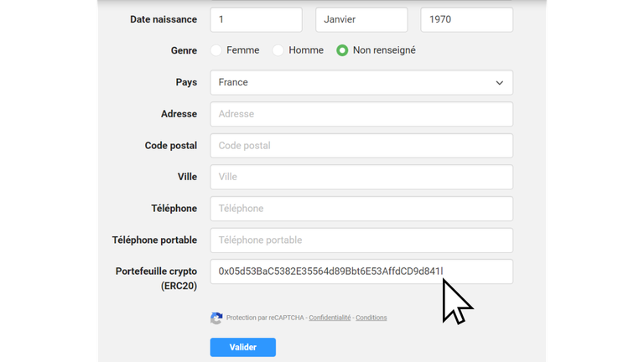
Task: Select the Femme gender radio button
Action: (216, 50)
